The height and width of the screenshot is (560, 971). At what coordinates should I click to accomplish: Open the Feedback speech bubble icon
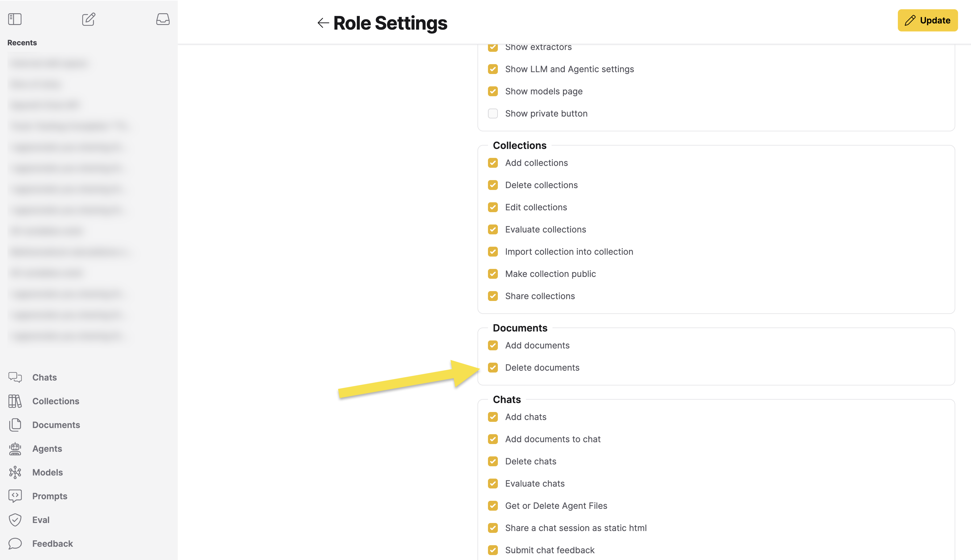click(15, 543)
